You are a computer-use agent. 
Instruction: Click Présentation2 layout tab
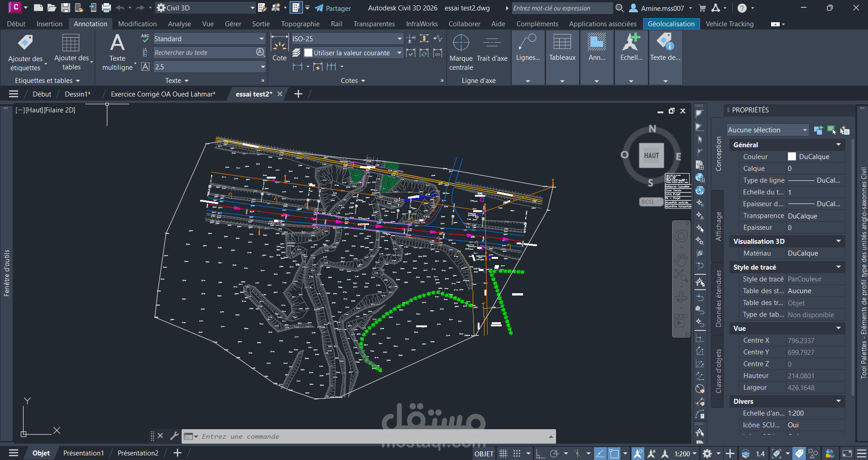coord(137,453)
